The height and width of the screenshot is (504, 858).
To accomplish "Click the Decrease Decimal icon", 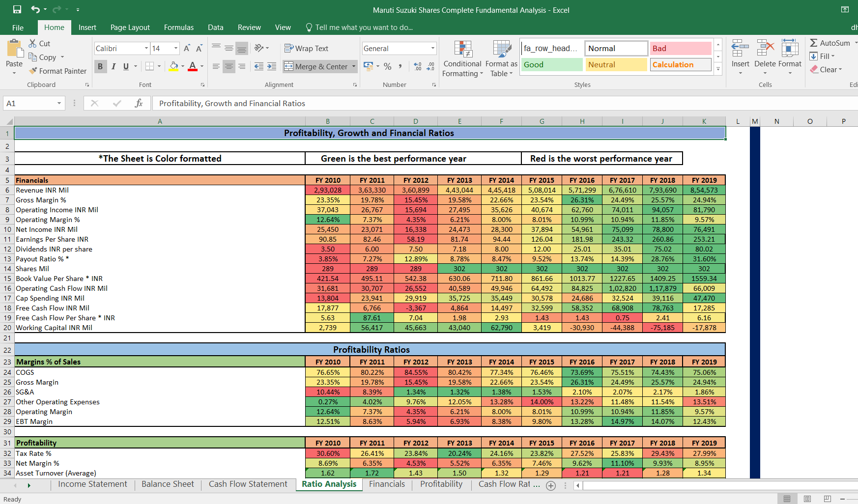I will coord(430,66).
